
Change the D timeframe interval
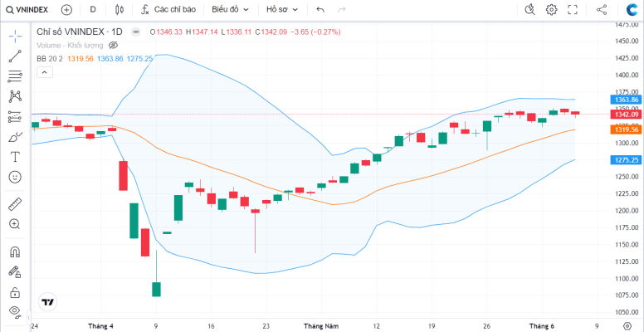[x=93, y=10]
